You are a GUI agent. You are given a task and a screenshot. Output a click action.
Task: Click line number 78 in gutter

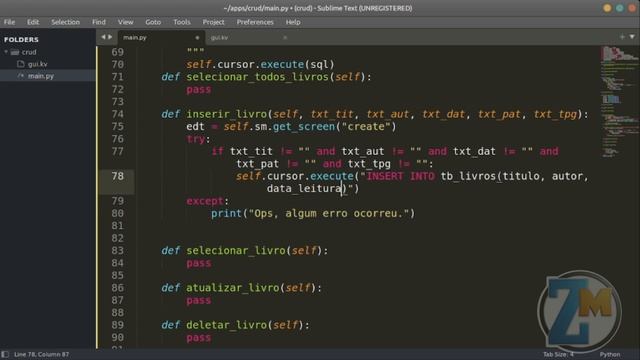tap(118, 176)
